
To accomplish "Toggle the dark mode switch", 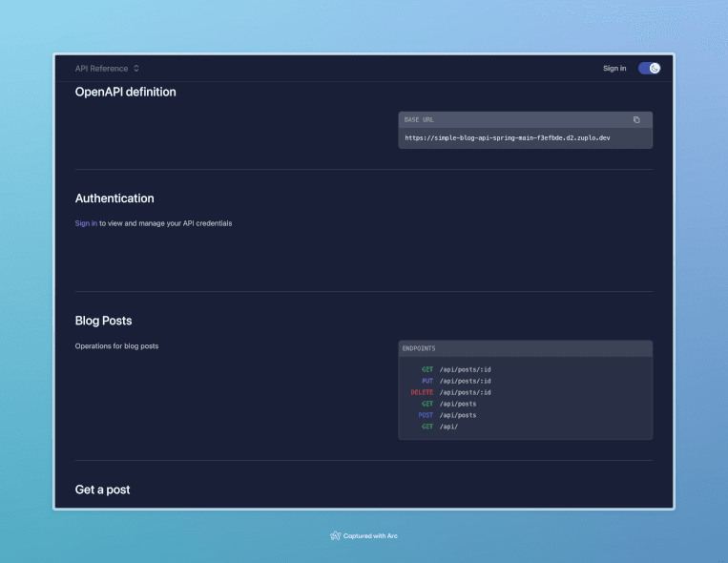I will pos(649,69).
